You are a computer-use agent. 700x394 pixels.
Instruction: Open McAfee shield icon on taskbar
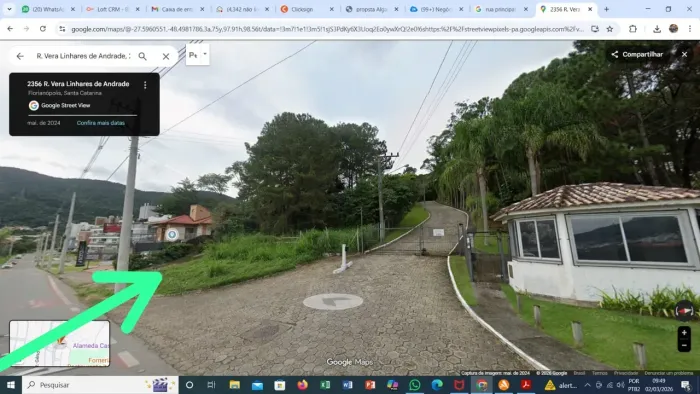[459, 385]
